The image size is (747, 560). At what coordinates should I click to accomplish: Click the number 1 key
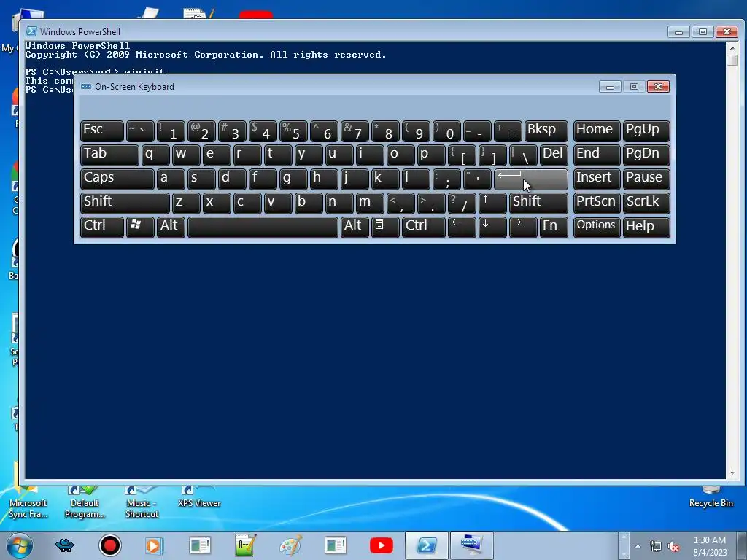pos(171,131)
